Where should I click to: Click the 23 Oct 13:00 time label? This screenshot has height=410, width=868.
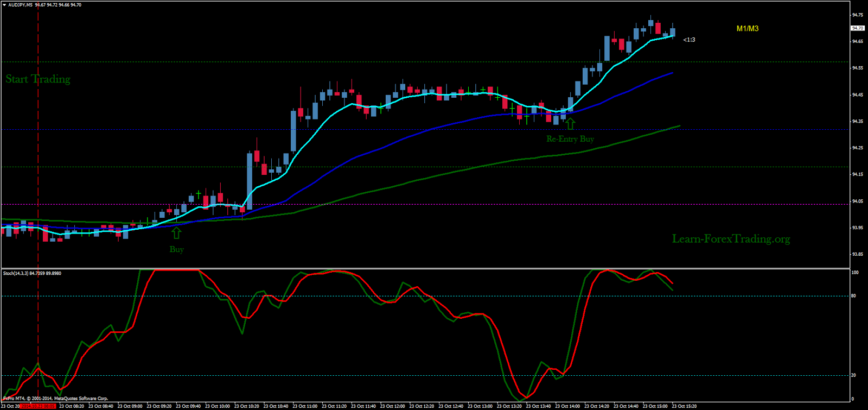tap(480, 406)
